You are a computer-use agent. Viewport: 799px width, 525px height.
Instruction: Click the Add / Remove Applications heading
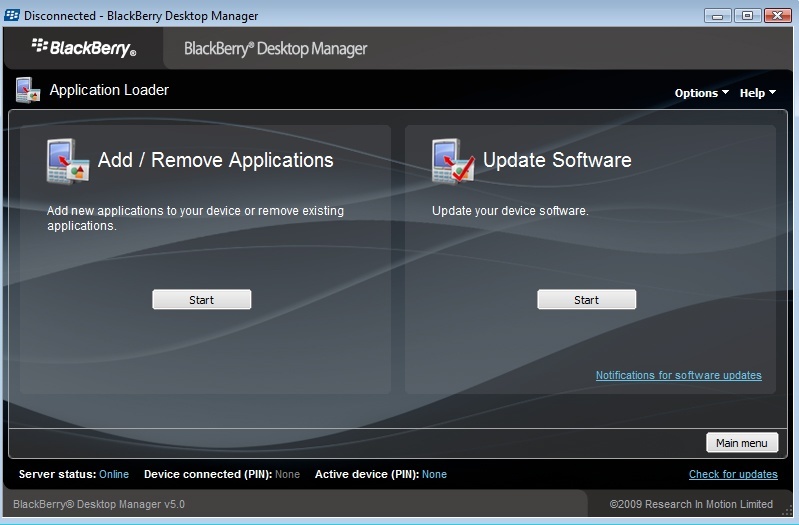pyautogui.click(x=215, y=160)
